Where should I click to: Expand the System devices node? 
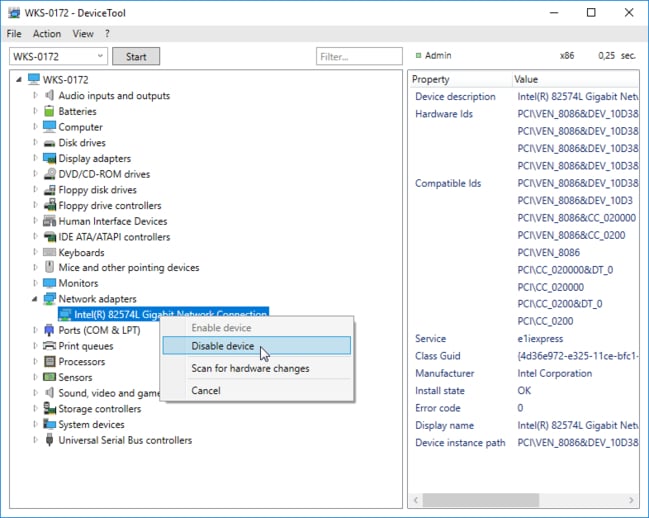[35, 424]
